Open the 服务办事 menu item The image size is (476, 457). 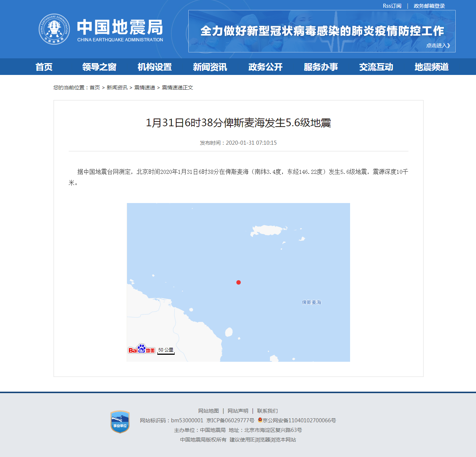321,67
